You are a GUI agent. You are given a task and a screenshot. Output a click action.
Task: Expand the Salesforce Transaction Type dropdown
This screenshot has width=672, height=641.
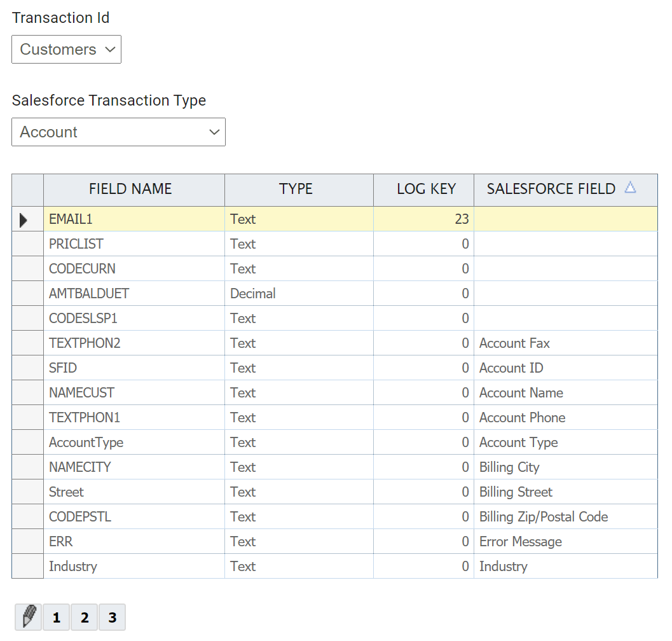pyautogui.click(x=118, y=132)
